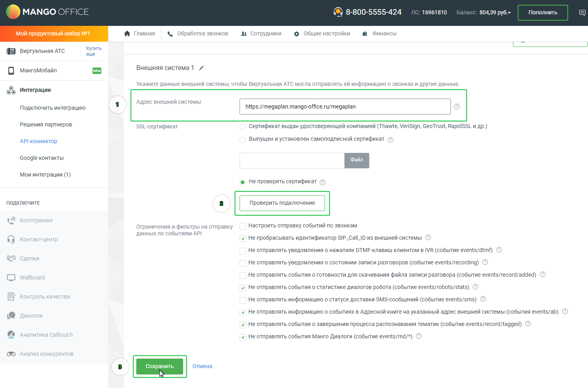Select certificate issued by certifying company radio
This screenshot has width=588, height=388.
click(x=242, y=127)
